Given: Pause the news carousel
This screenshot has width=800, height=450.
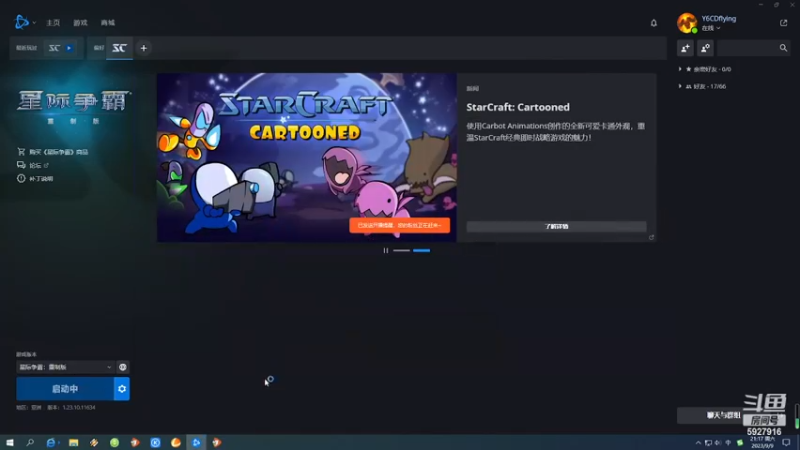Looking at the screenshot, I should (x=386, y=251).
